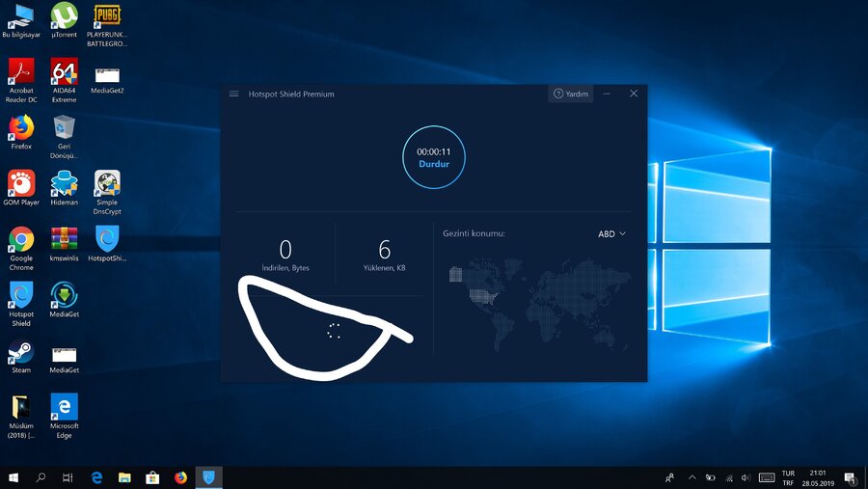The image size is (868, 489).
Task: Select the Google Chrome desktop icon
Action: point(21,249)
